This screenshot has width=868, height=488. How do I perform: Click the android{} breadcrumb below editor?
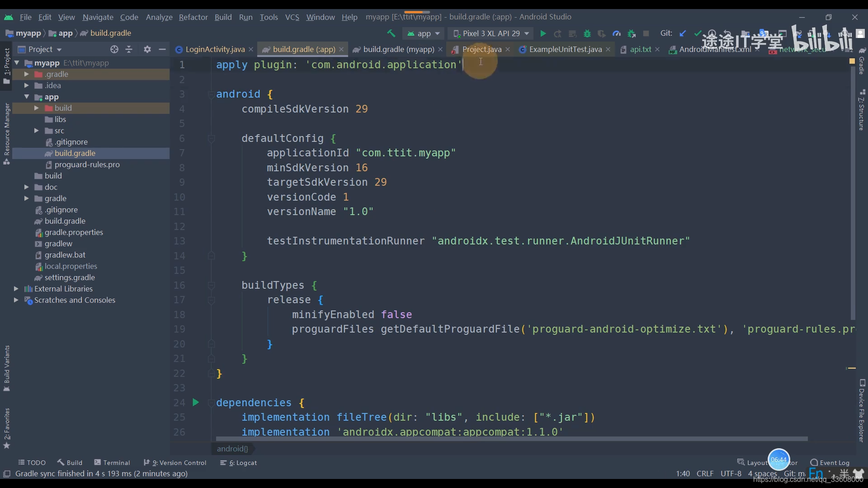click(x=232, y=449)
